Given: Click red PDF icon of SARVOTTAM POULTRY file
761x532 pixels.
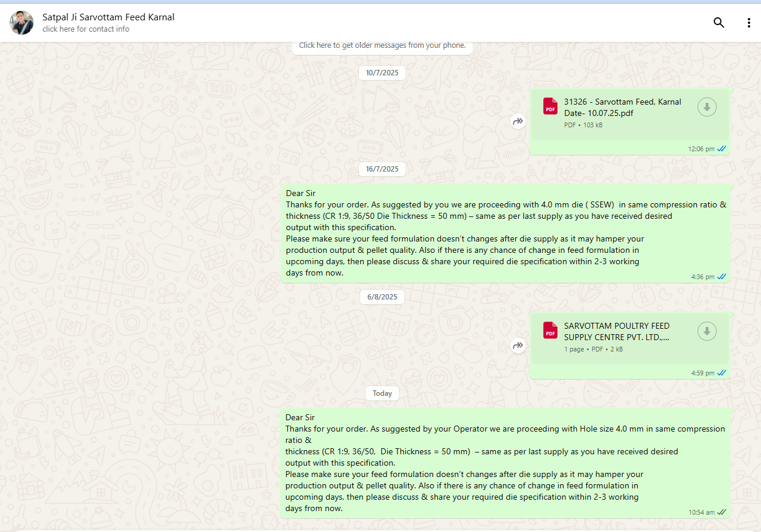Looking at the screenshot, I should coord(550,331).
